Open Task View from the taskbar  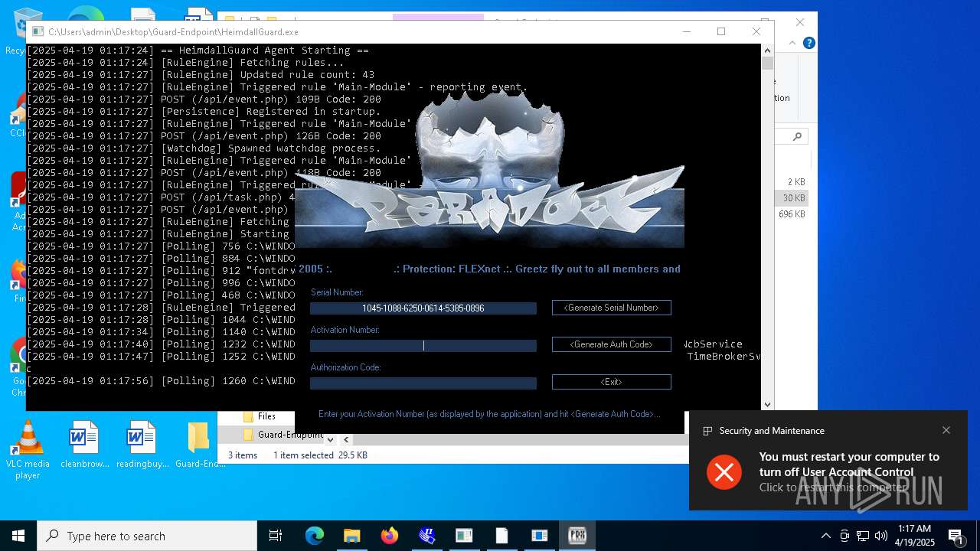[276, 536]
